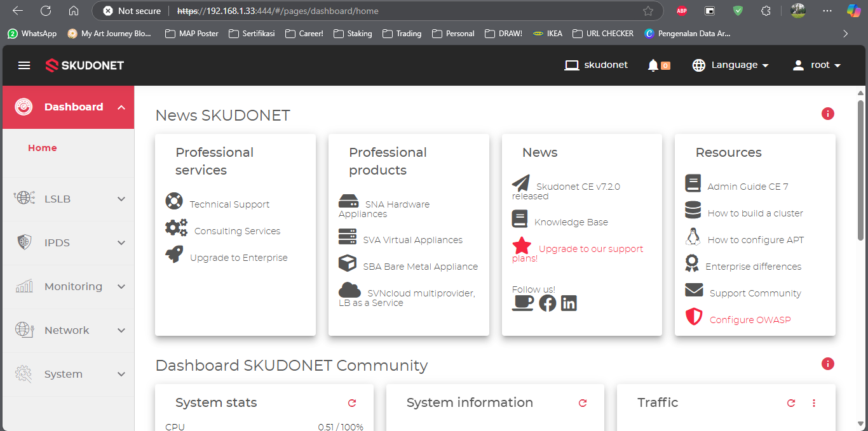868x431 pixels.
Task: Click the Facebook icon under Follow us
Action: [547, 303]
